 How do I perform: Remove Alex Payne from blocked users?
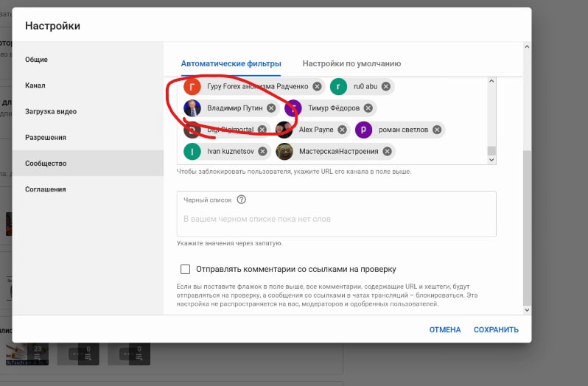(342, 130)
